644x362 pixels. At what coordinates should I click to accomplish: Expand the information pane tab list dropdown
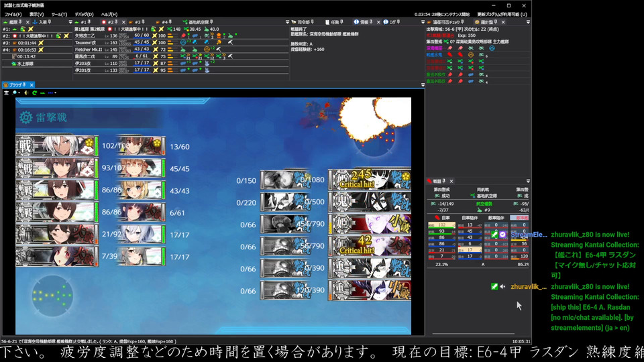(423, 22)
